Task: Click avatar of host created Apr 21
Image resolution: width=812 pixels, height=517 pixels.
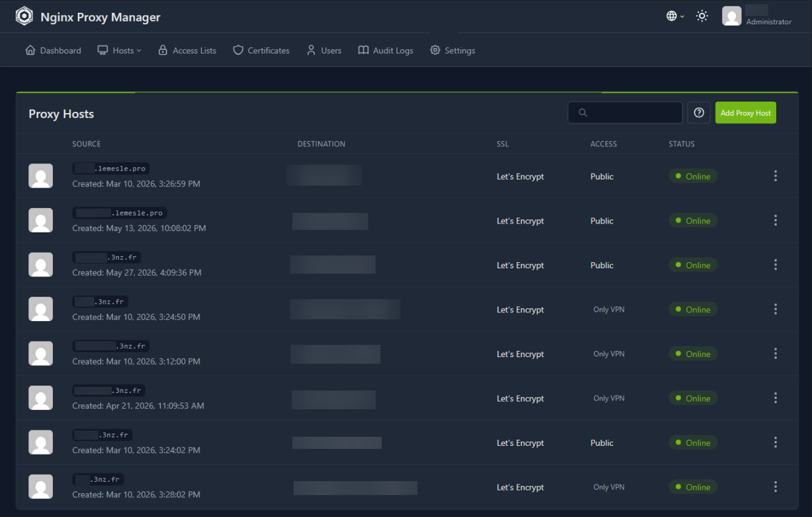Action: 41,398
